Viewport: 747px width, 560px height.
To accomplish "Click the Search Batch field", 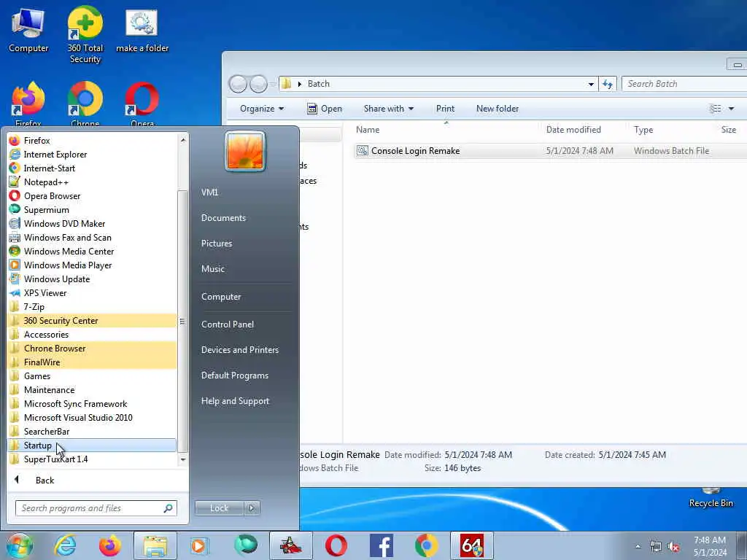I will tap(684, 84).
